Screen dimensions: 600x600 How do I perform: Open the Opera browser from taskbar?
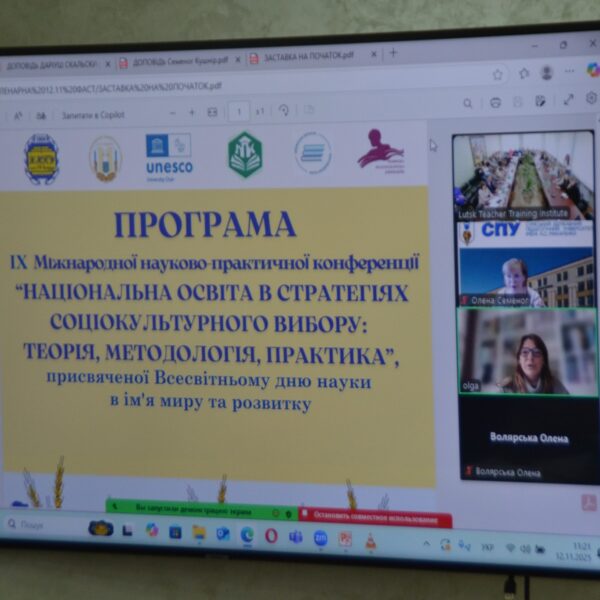(271, 535)
